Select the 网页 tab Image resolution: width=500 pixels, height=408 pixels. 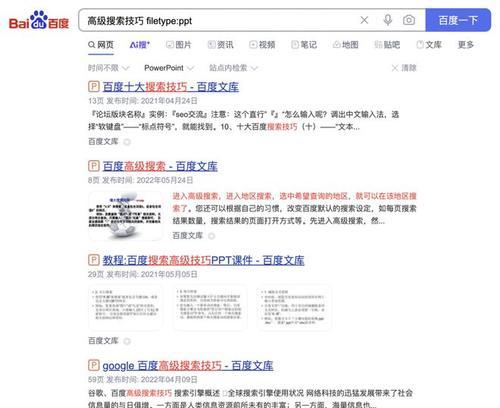pyautogui.click(x=101, y=45)
